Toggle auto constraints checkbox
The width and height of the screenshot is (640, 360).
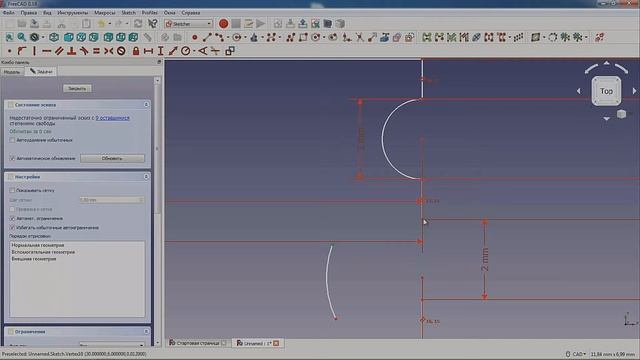point(12,218)
